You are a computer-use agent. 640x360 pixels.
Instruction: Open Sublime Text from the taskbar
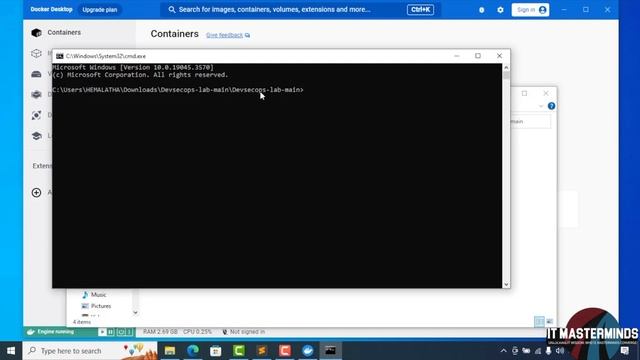pyautogui.click(x=262, y=351)
